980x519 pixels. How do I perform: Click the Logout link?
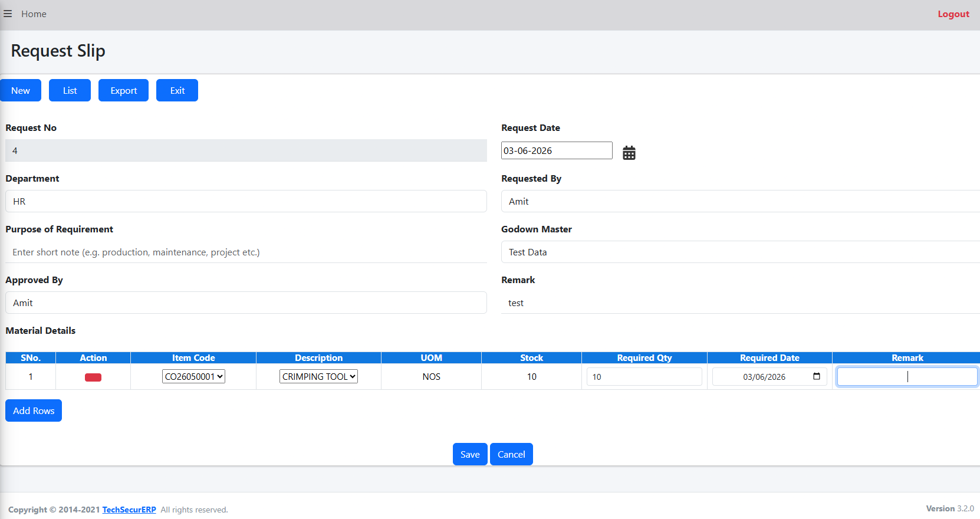pos(953,14)
